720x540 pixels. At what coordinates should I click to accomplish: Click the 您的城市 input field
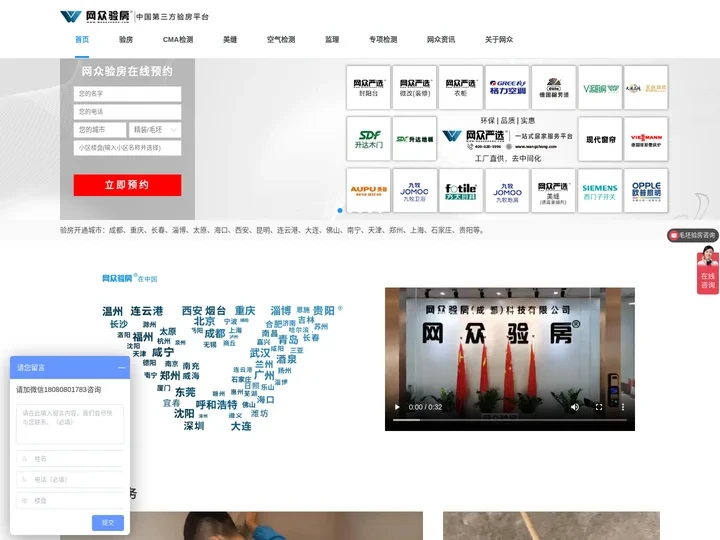click(x=100, y=130)
